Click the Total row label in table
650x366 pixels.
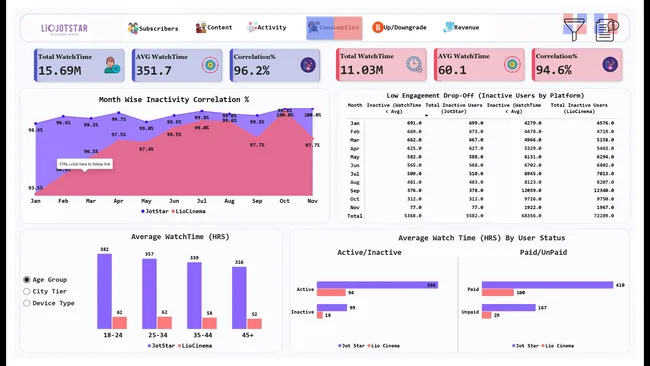[x=355, y=216]
